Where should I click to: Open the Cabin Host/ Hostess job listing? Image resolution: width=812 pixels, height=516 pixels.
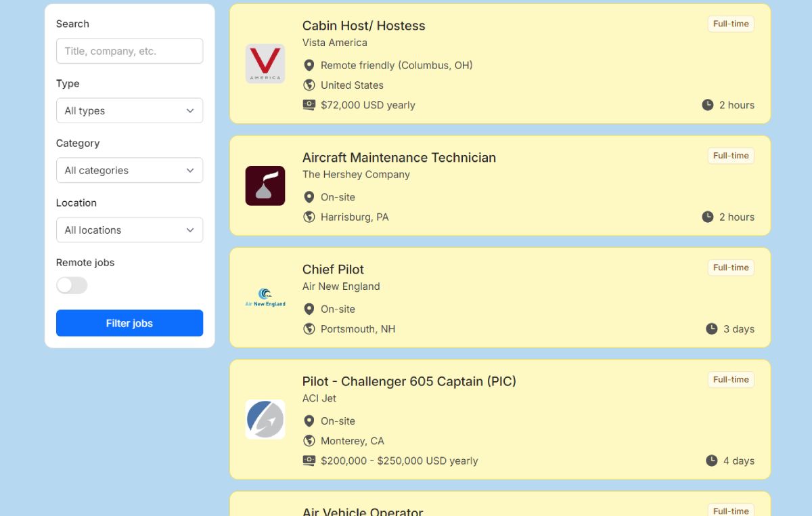[x=363, y=26]
